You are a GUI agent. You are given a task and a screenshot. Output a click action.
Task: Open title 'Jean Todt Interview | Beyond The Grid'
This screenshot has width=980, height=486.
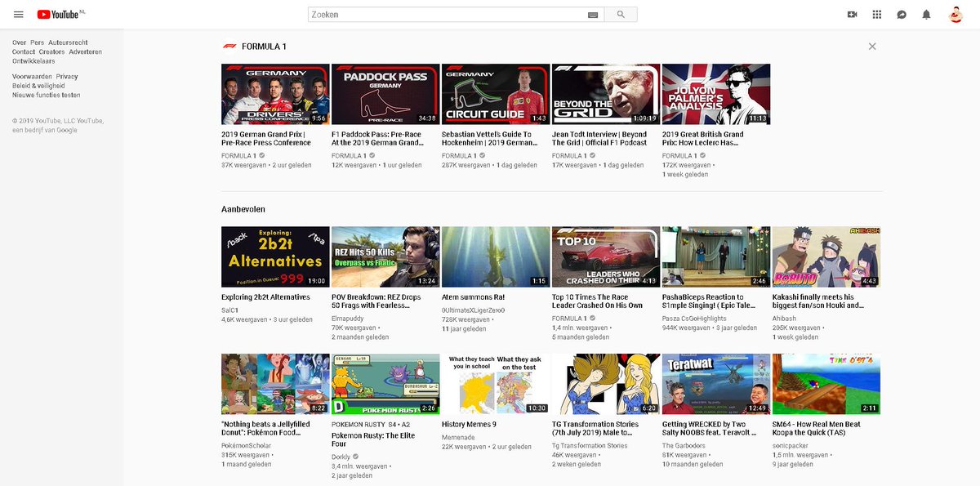(x=599, y=138)
